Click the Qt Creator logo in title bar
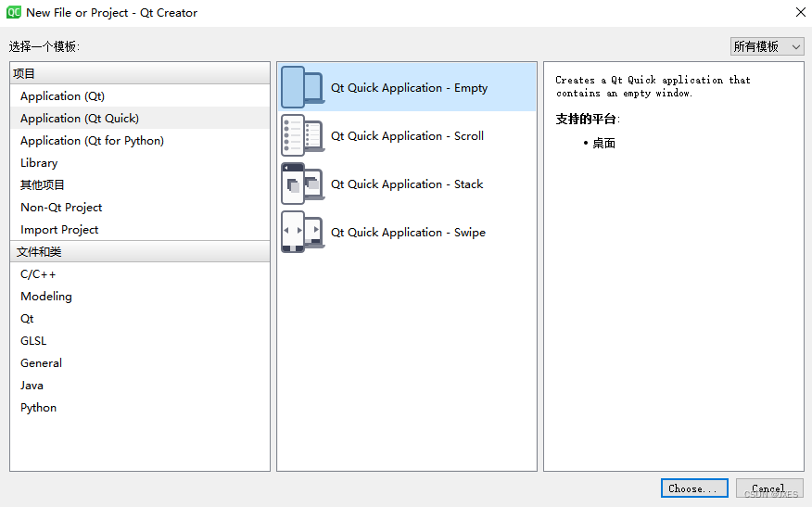The image size is (812, 507). pos(14,12)
